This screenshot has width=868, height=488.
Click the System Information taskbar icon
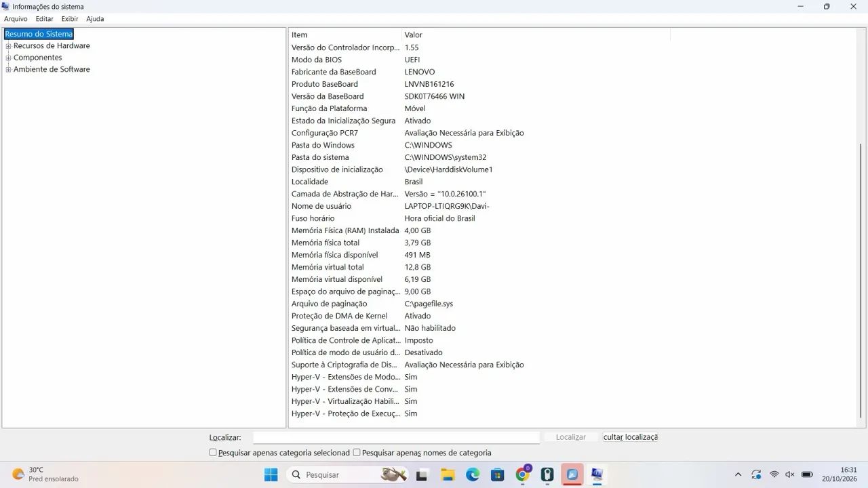pos(597,474)
